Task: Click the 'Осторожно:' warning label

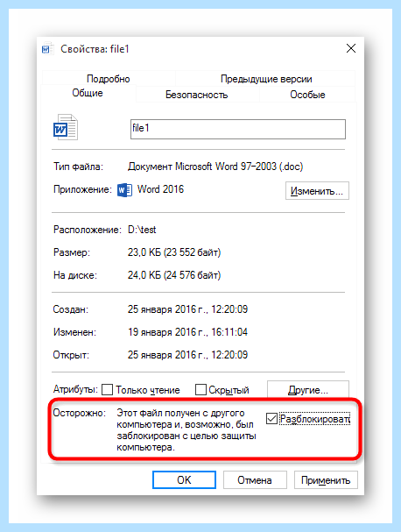Action: 80,413
